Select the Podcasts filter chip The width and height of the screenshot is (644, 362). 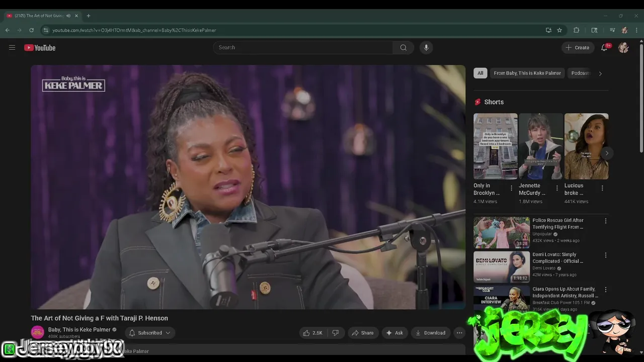[x=580, y=73]
